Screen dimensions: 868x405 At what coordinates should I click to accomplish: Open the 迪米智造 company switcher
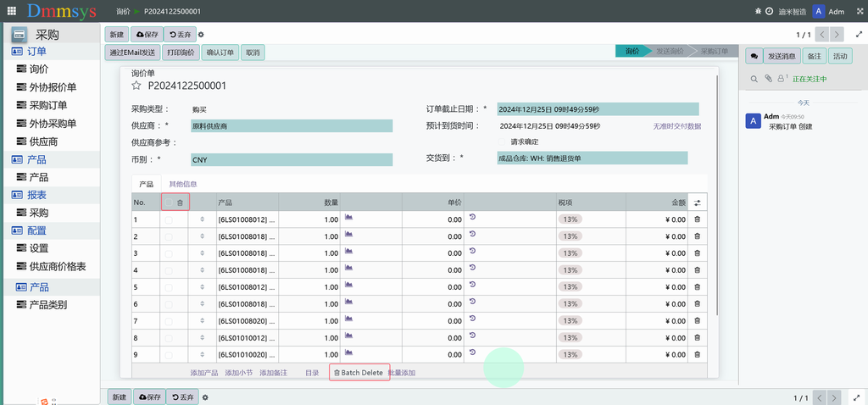click(x=793, y=12)
